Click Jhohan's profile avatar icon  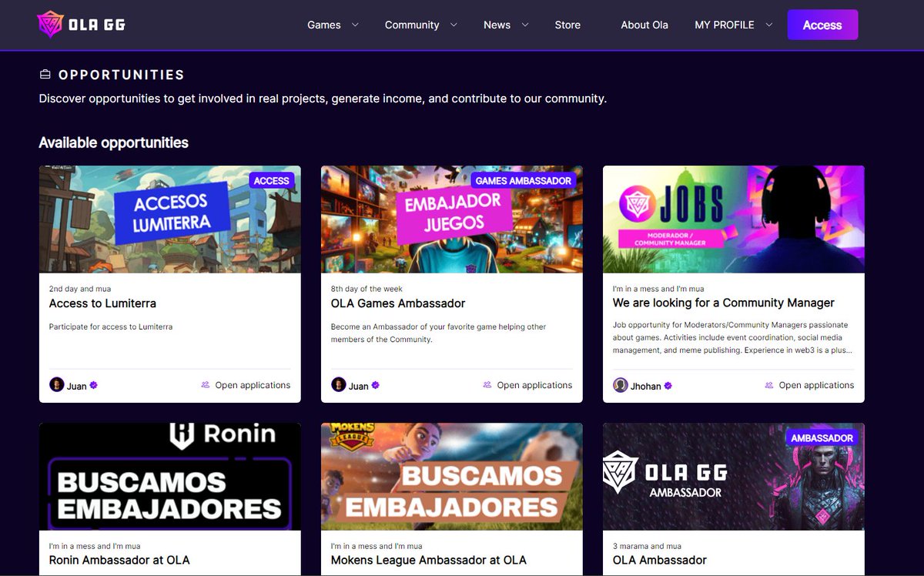[621, 385]
